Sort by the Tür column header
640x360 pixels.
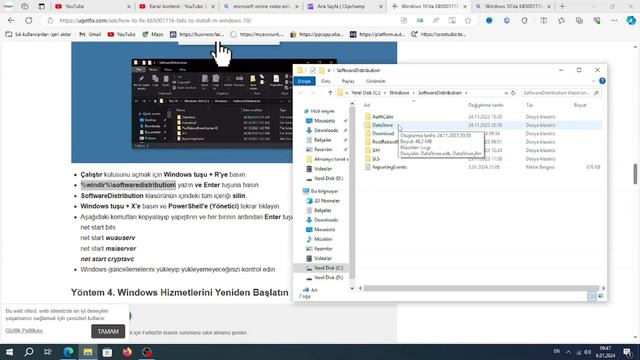[x=529, y=105]
